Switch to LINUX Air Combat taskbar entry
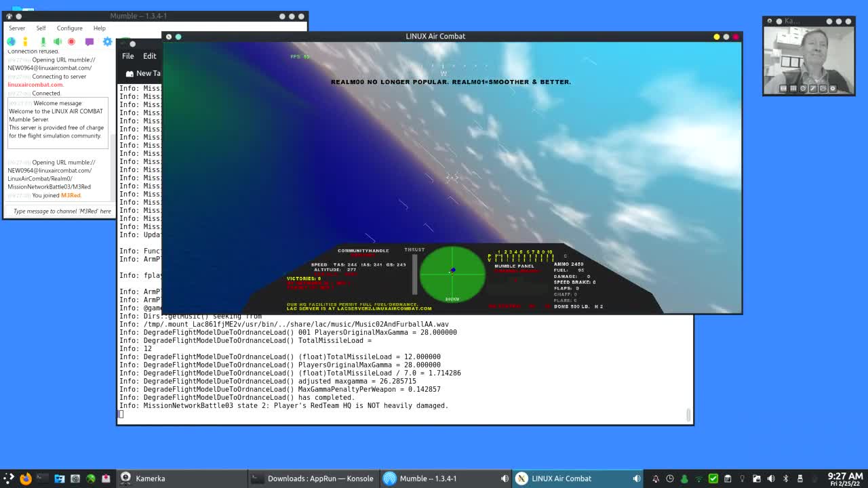The image size is (868, 488). coord(578,479)
